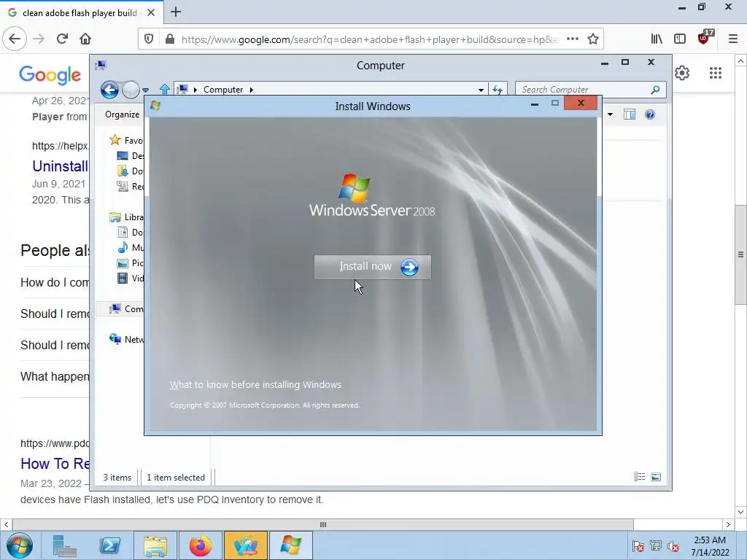Click the Google logo

click(50, 75)
